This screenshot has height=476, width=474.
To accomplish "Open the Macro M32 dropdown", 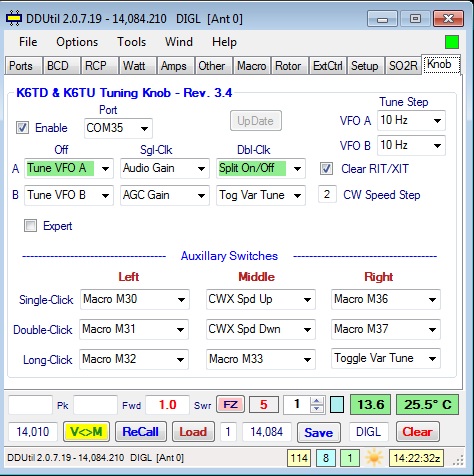I will click(x=134, y=359).
